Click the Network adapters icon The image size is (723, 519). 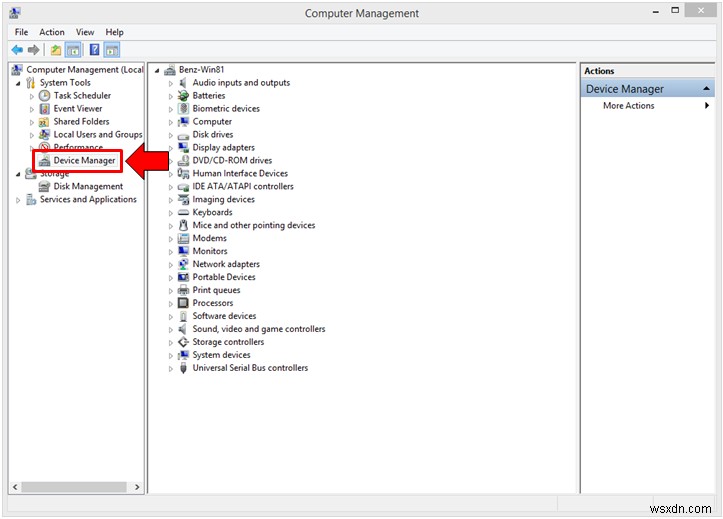tap(183, 264)
